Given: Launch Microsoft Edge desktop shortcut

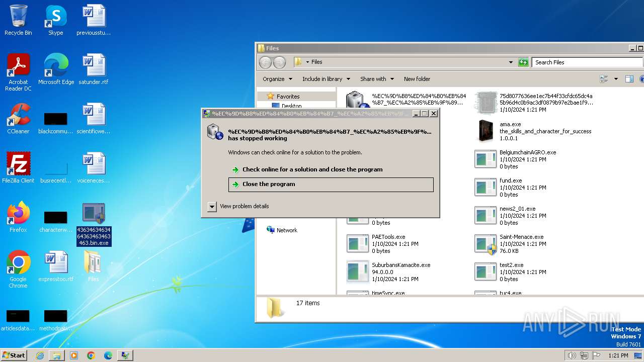Looking at the screenshot, I should (55, 69).
